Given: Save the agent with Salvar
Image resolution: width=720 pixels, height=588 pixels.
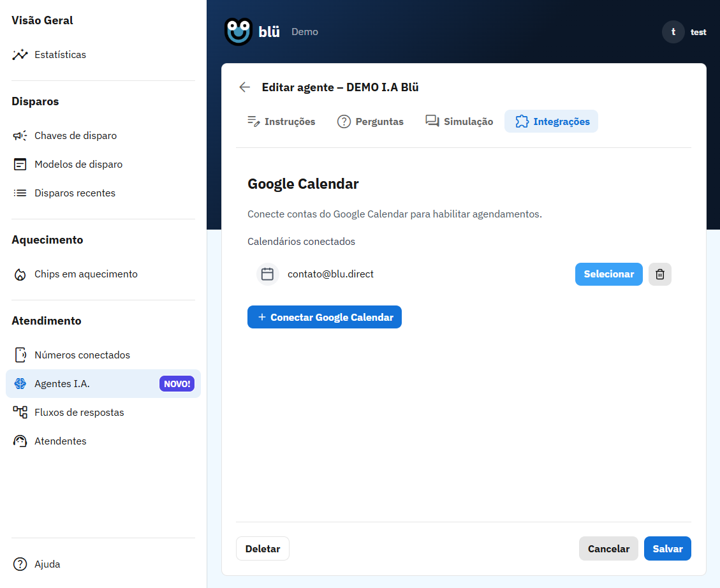Looking at the screenshot, I should (x=668, y=548).
